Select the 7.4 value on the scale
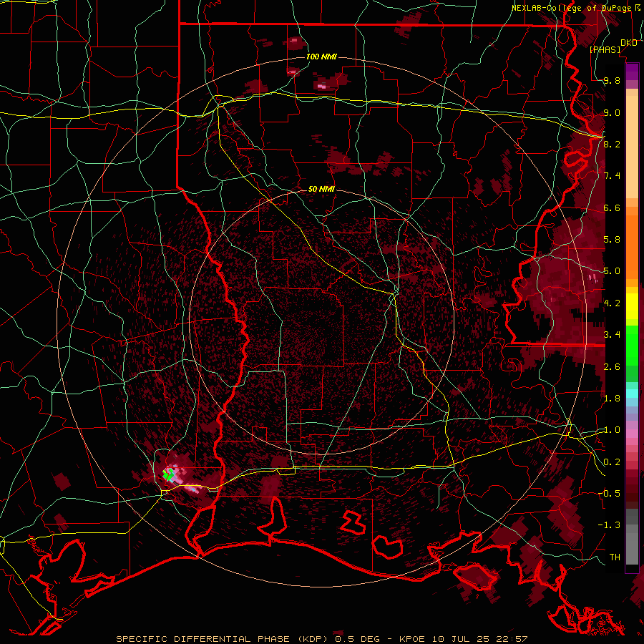Screen dimensions: 644x644 612,176
